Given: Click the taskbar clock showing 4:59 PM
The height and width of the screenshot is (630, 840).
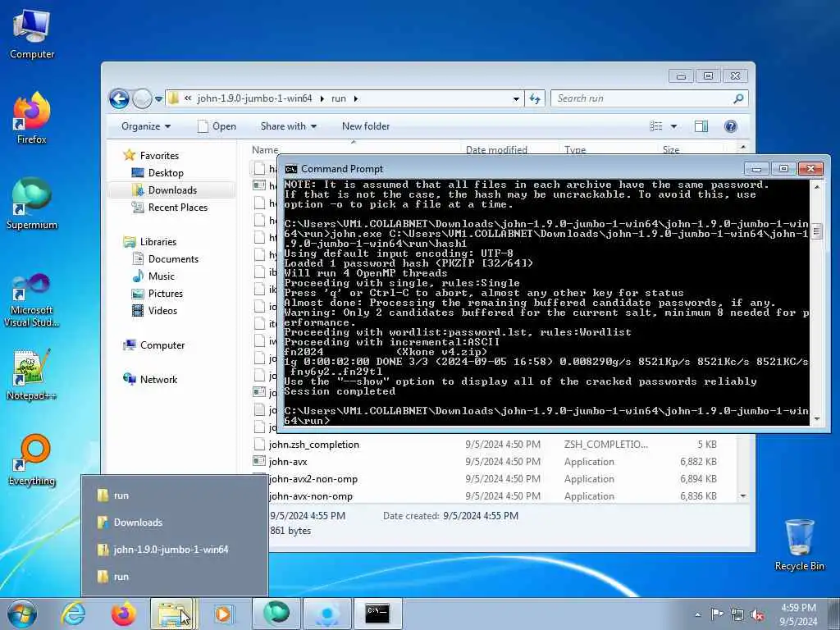Looking at the screenshot, I should [798, 615].
